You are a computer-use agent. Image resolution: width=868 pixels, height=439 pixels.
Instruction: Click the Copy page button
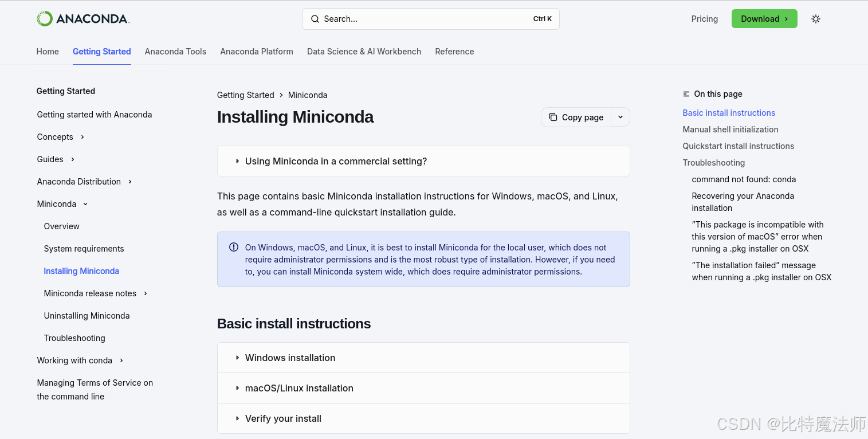(x=576, y=117)
